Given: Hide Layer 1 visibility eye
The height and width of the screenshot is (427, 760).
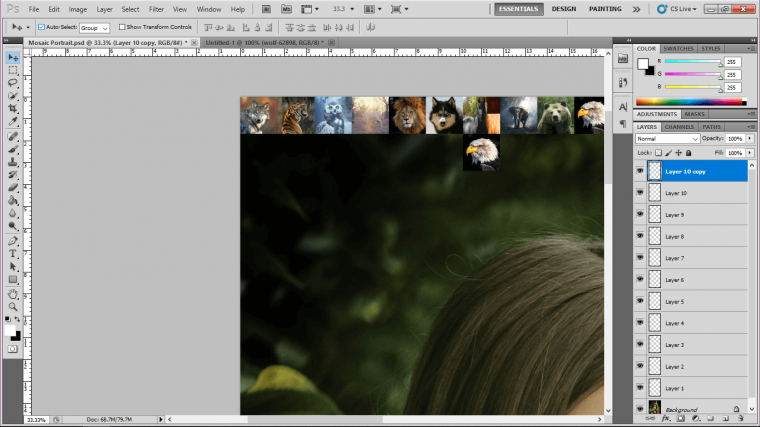Looking at the screenshot, I should [640, 388].
